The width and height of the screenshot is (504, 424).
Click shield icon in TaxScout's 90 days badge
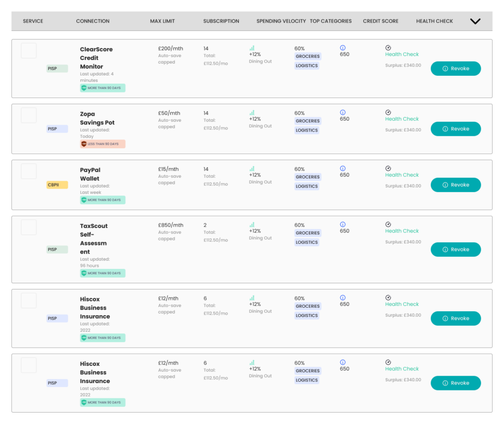[84, 273]
